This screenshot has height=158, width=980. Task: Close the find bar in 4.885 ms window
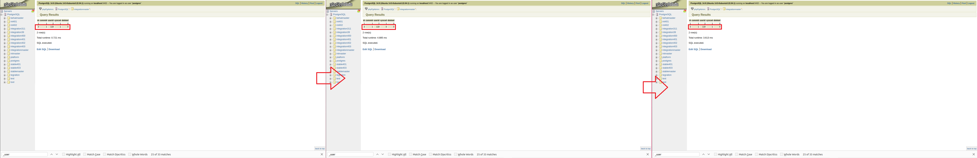(648, 154)
